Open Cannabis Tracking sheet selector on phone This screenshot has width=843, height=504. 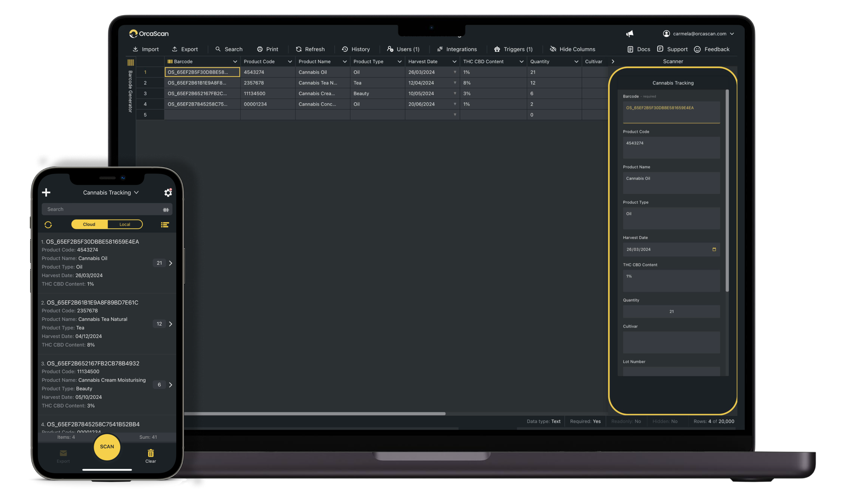pyautogui.click(x=111, y=192)
